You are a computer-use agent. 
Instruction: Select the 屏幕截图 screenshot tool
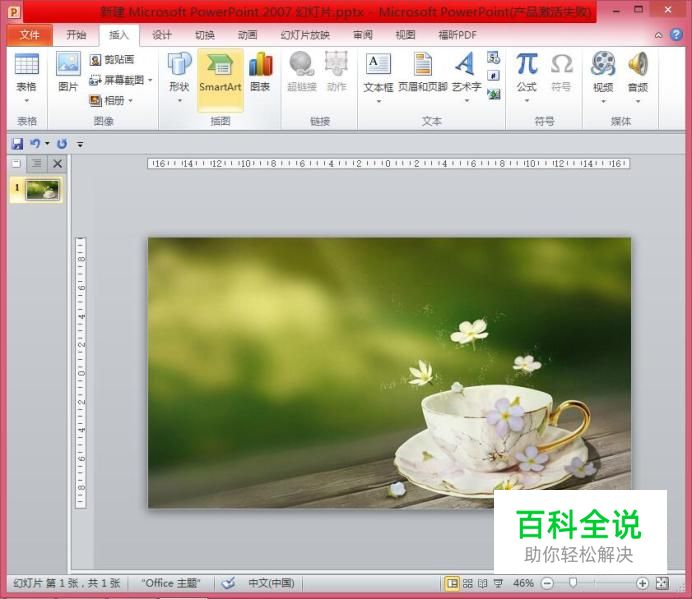coord(117,80)
